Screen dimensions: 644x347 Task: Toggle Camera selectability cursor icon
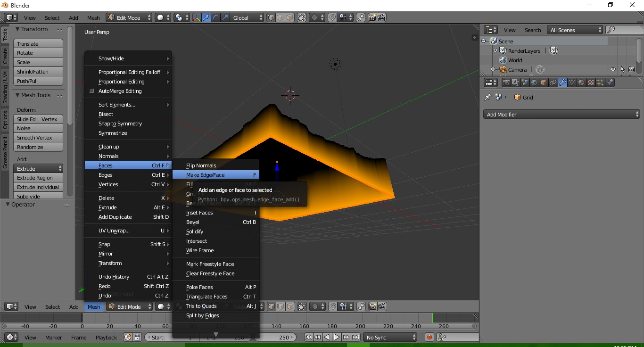pyautogui.click(x=622, y=69)
